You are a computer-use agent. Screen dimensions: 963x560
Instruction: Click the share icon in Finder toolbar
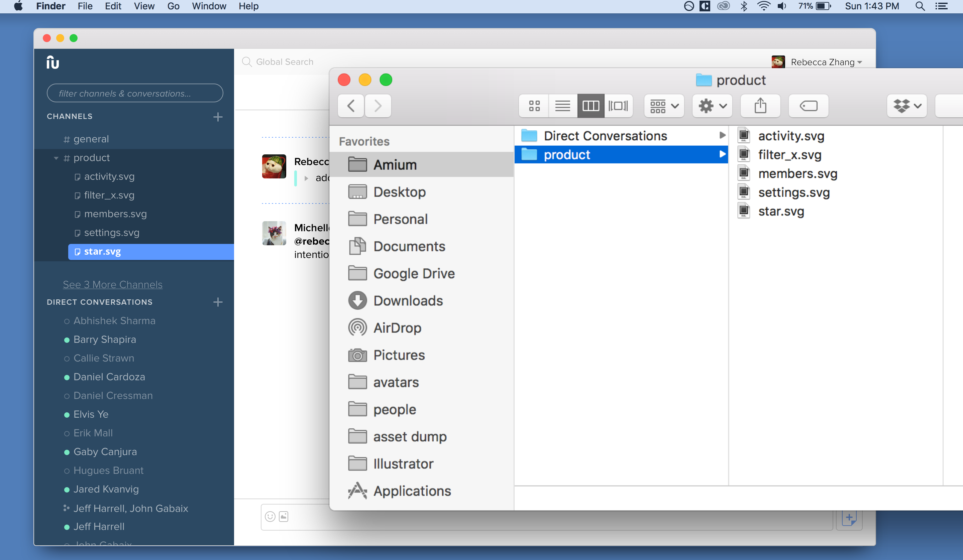tap(760, 105)
